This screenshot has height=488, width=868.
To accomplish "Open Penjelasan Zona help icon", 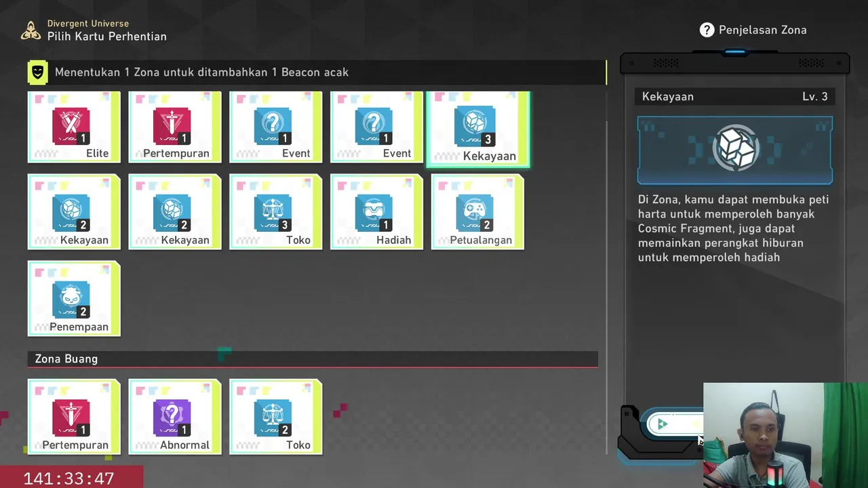I will [707, 30].
